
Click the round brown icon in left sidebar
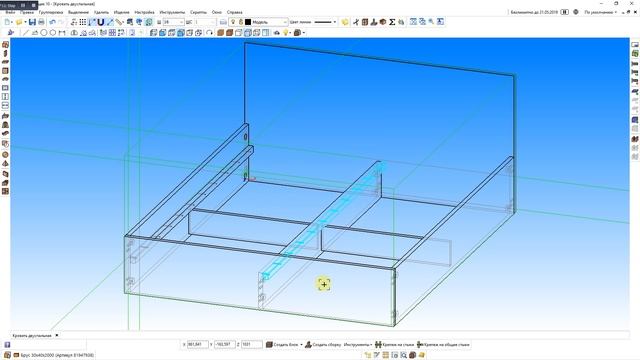[5, 155]
